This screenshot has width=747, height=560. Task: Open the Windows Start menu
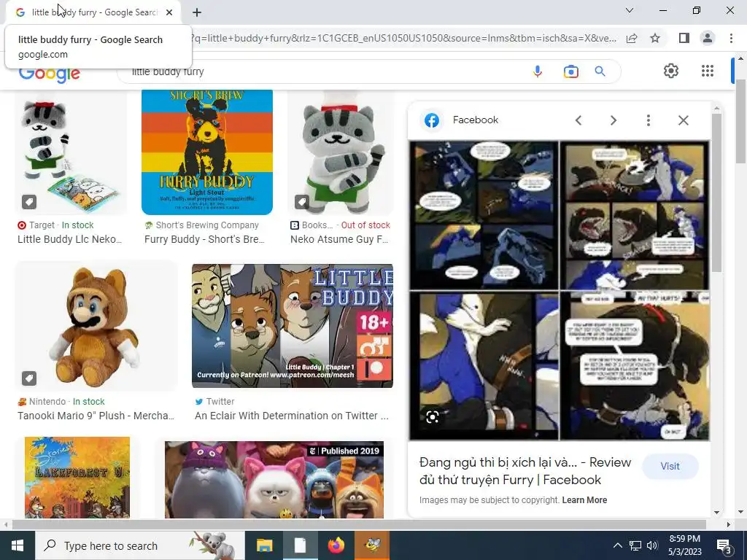point(18,545)
